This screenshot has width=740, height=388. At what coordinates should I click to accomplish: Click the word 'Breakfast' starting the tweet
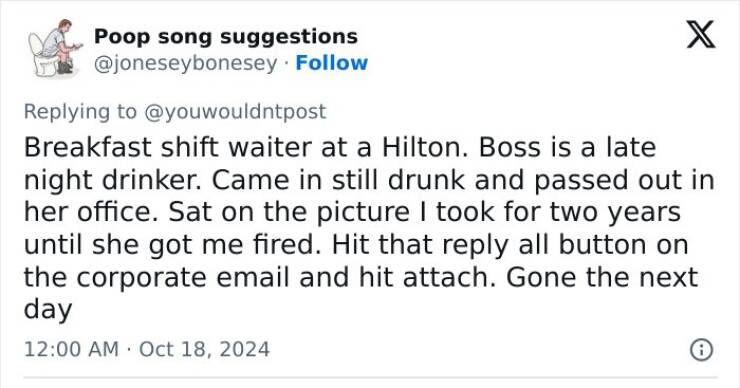point(88,147)
